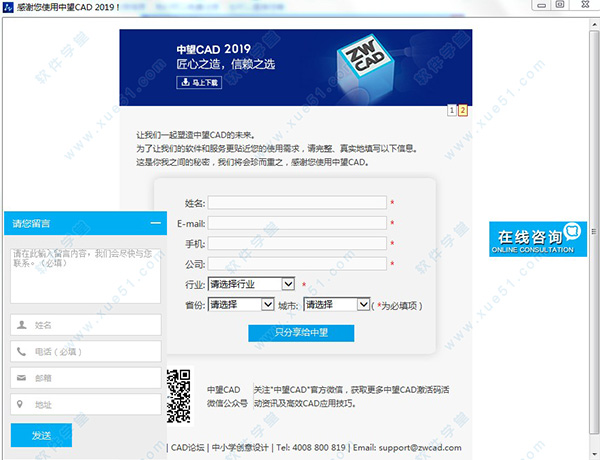The image size is (600, 460).
Task: Click the ZWCAD app icon in title bar
Action: (x=8, y=7)
